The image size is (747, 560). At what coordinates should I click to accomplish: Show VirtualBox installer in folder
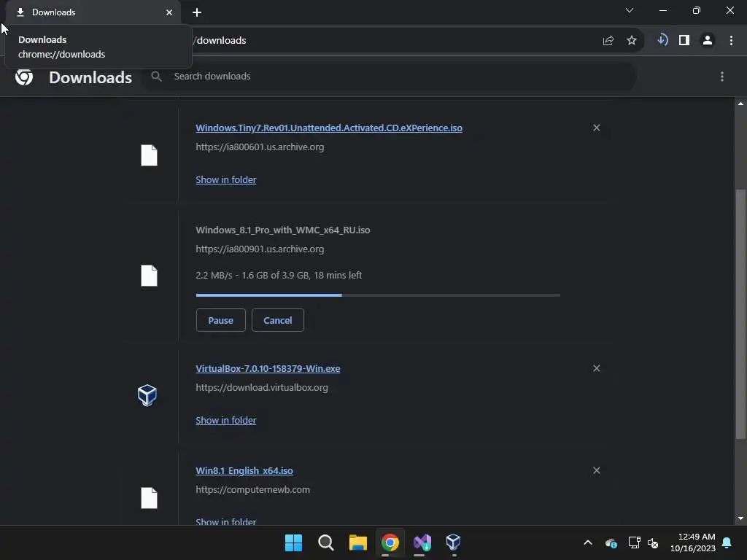click(x=226, y=421)
